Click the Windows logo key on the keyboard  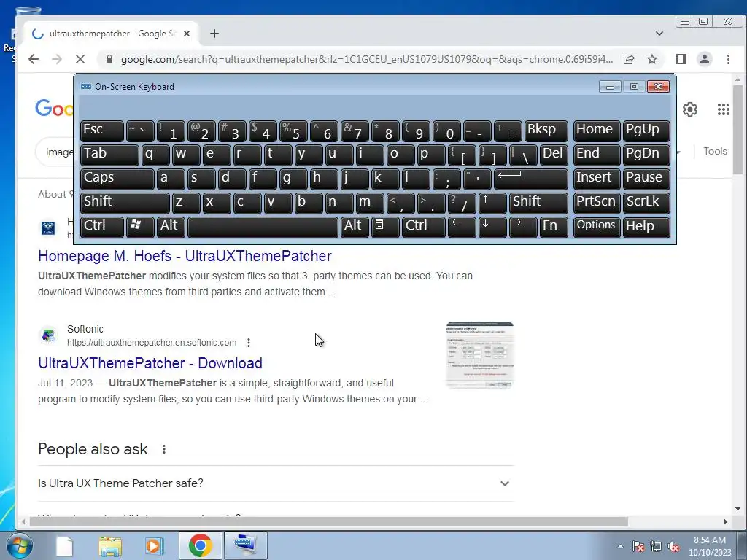pyautogui.click(x=139, y=226)
